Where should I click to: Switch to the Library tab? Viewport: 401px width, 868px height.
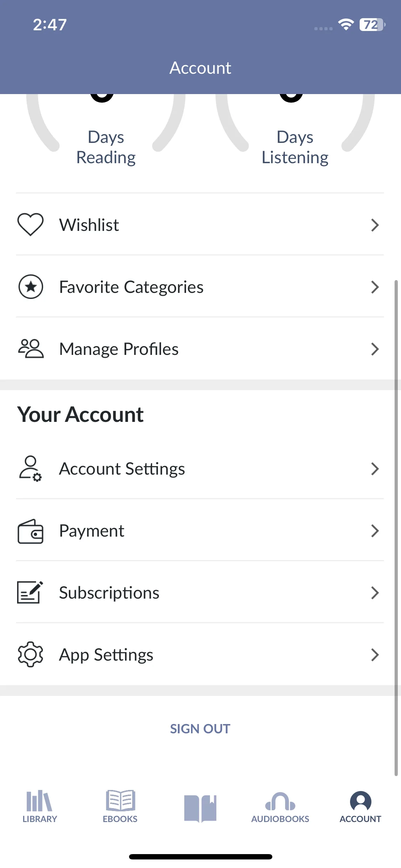point(40,807)
